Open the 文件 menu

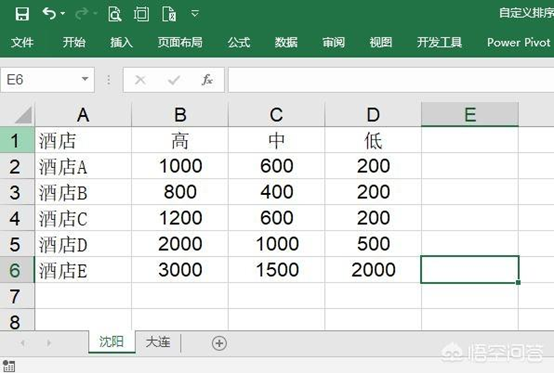point(22,42)
